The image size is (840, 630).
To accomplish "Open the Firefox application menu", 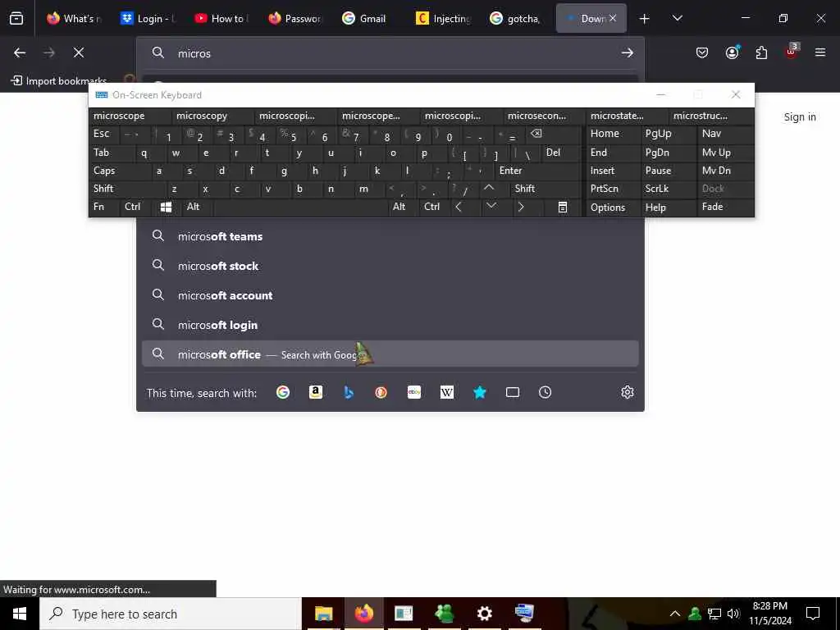I will pos(820,52).
